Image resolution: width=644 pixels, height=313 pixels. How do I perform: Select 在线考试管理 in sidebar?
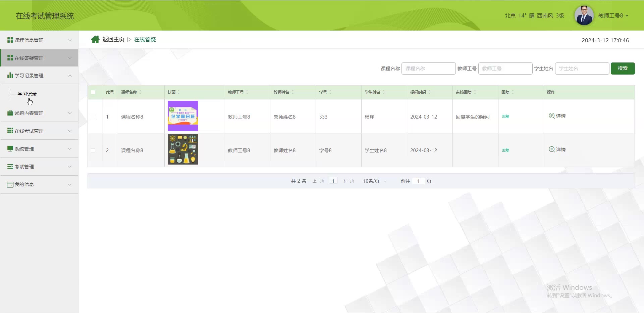[39, 131]
